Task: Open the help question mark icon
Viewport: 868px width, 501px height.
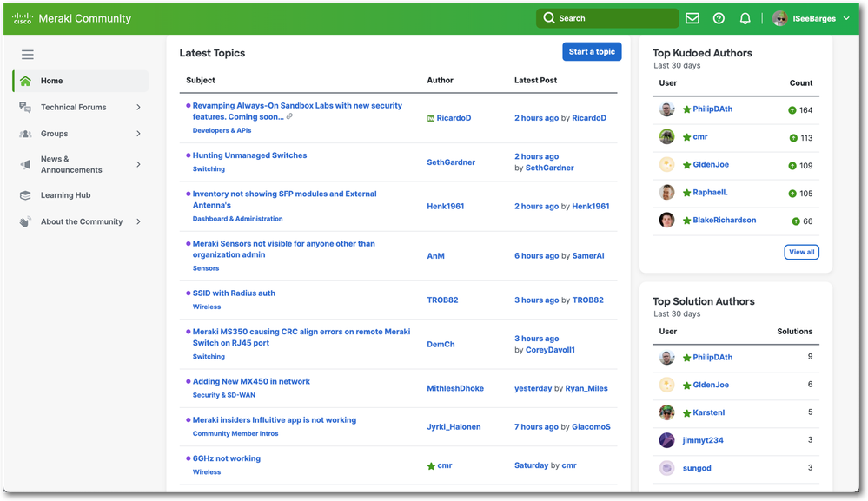Action: tap(719, 18)
